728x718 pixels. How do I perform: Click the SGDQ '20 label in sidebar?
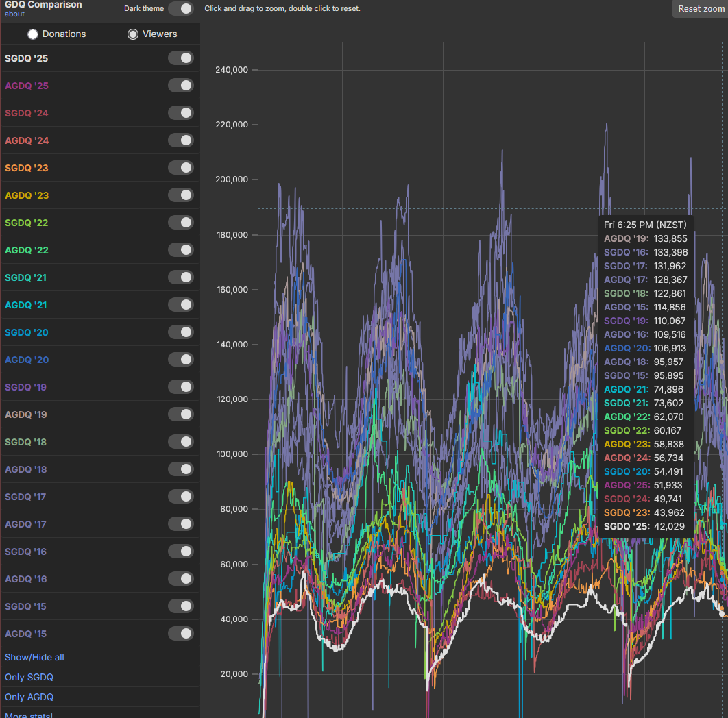point(27,332)
